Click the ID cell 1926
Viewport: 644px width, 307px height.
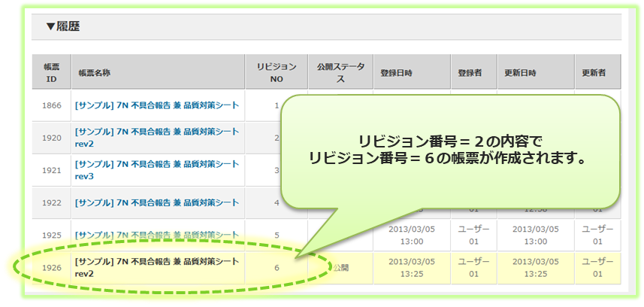[51, 267]
